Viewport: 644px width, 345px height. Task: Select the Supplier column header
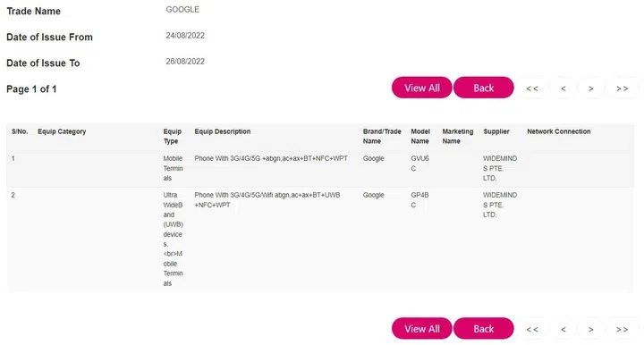click(x=496, y=131)
